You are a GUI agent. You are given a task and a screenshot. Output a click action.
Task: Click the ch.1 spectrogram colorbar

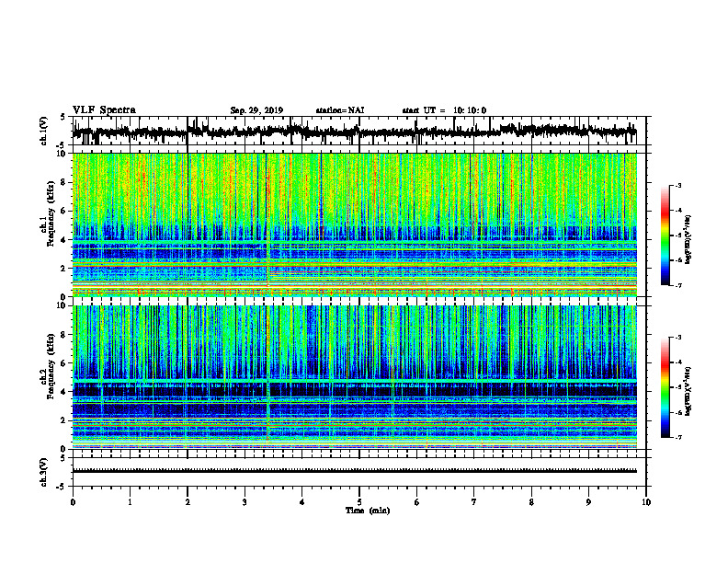pyautogui.click(x=665, y=236)
